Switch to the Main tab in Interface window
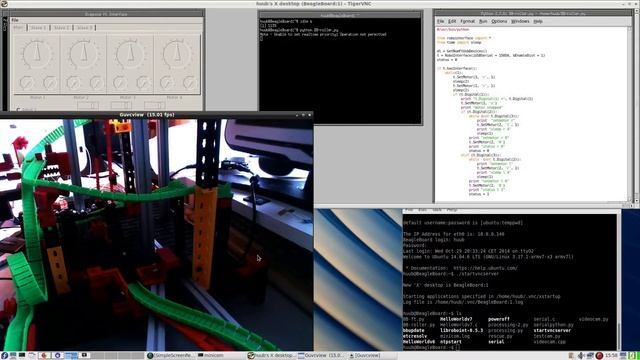Image resolution: width=640 pixels, height=360 pixels. pyautogui.click(x=19, y=28)
